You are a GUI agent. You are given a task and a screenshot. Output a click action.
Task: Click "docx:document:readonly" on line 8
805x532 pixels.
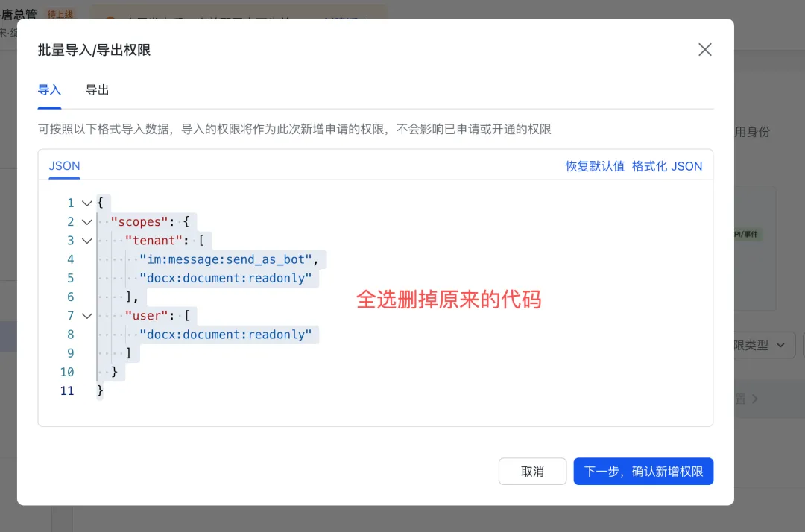(225, 335)
